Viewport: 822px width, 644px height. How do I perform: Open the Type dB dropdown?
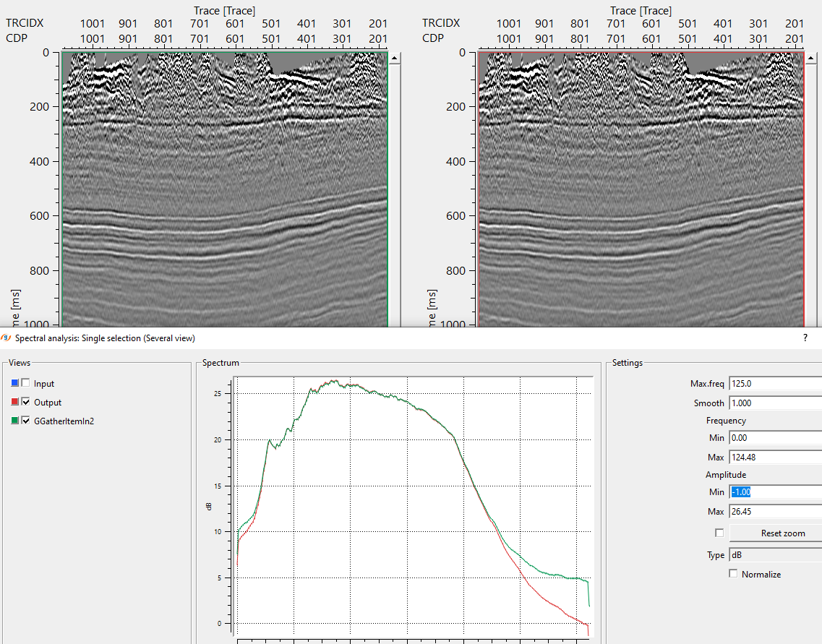(x=775, y=555)
